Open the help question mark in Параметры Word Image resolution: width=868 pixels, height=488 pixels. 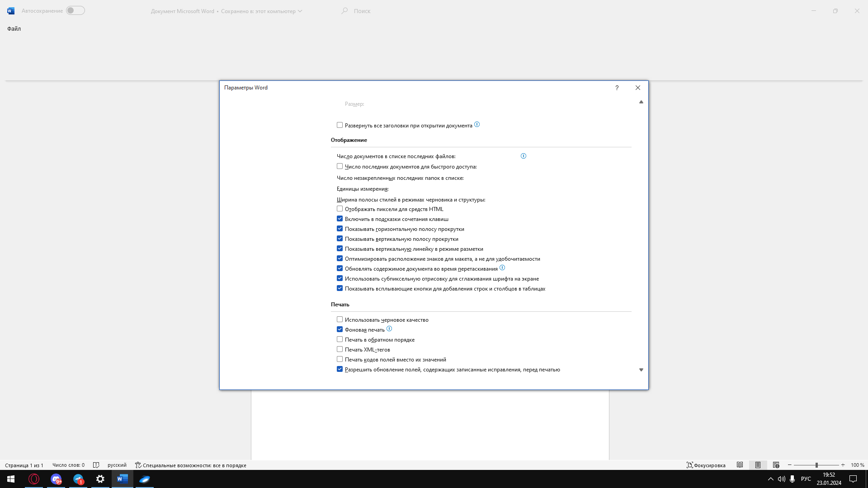click(617, 88)
